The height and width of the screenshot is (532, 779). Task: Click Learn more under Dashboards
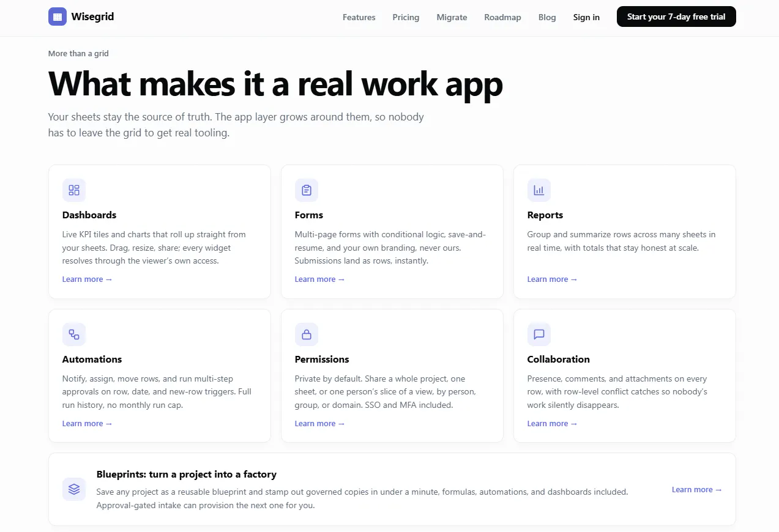point(88,279)
